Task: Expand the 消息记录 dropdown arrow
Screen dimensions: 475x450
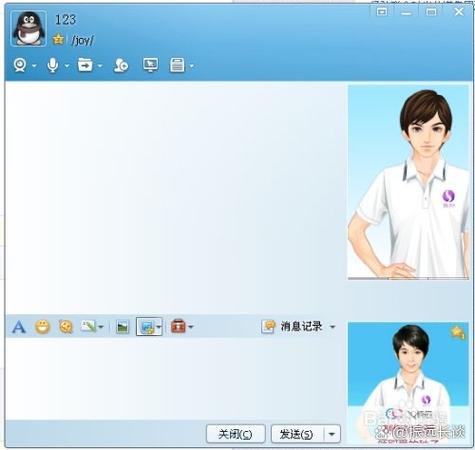Action: coord(332,327)
